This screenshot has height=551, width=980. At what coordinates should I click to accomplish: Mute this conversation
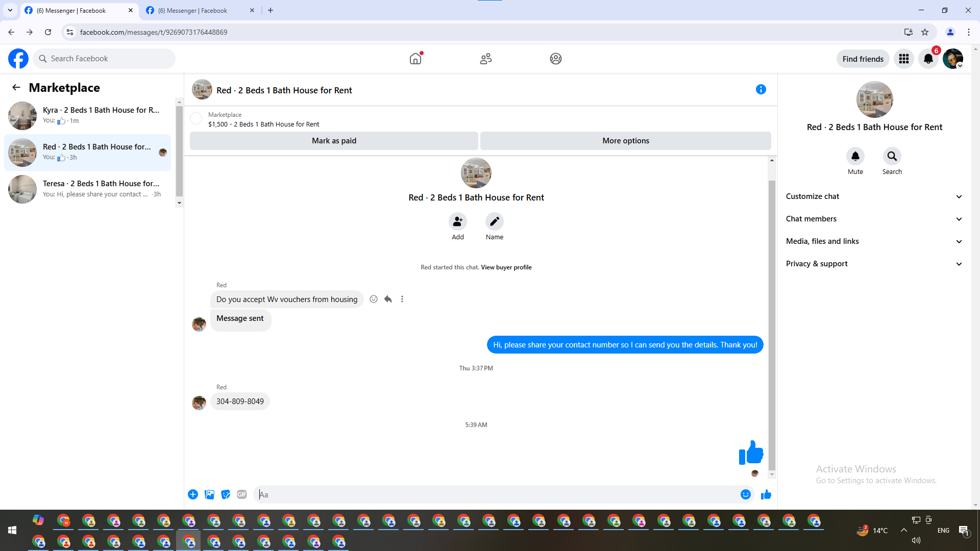855,156
